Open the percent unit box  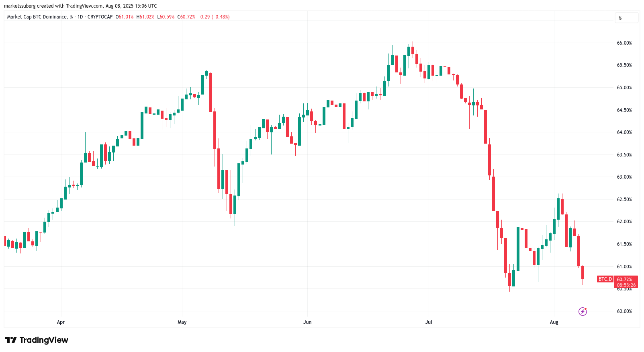pyautogui.click(x=626, y=18)
